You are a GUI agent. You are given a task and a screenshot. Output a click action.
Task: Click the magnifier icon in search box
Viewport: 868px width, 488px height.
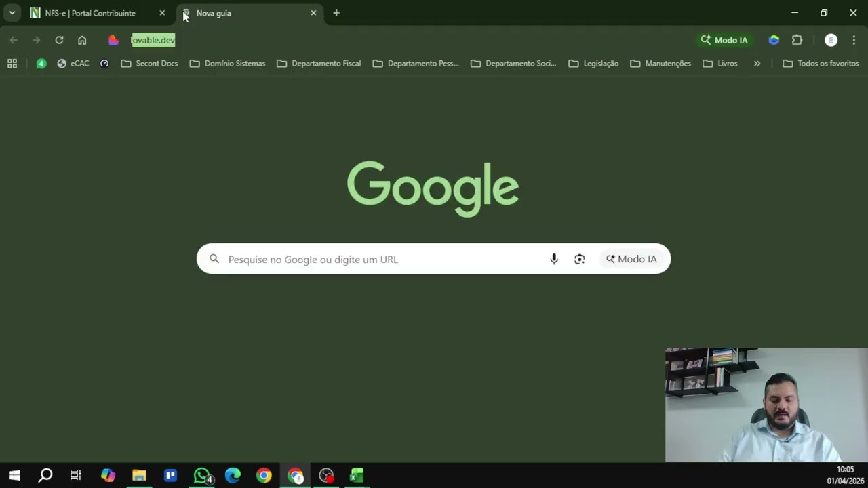(x=214, y=259)
